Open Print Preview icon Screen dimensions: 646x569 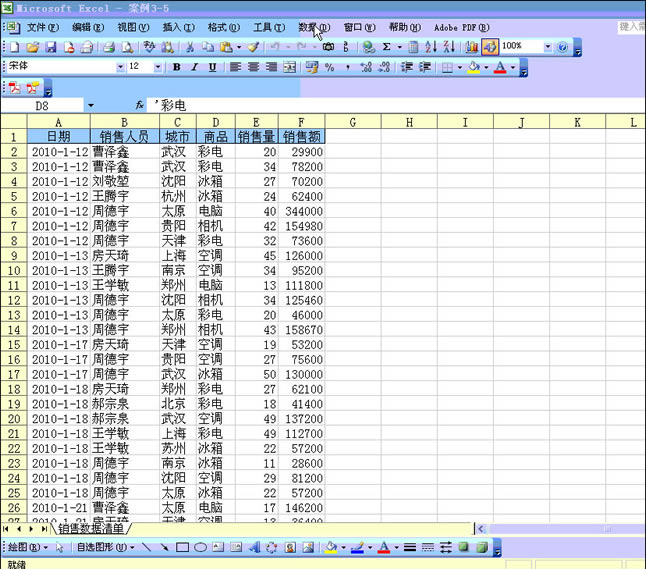(x=127, y=47)
